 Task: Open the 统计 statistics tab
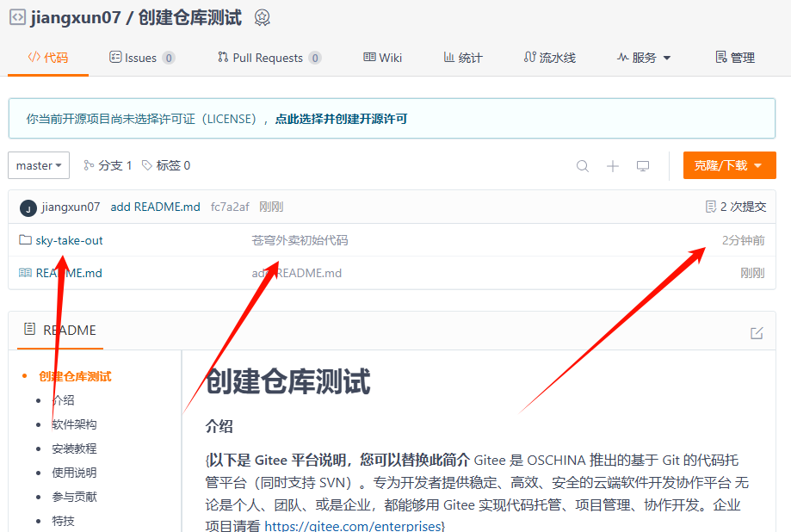pyautogui.click(x=461, y=57)
